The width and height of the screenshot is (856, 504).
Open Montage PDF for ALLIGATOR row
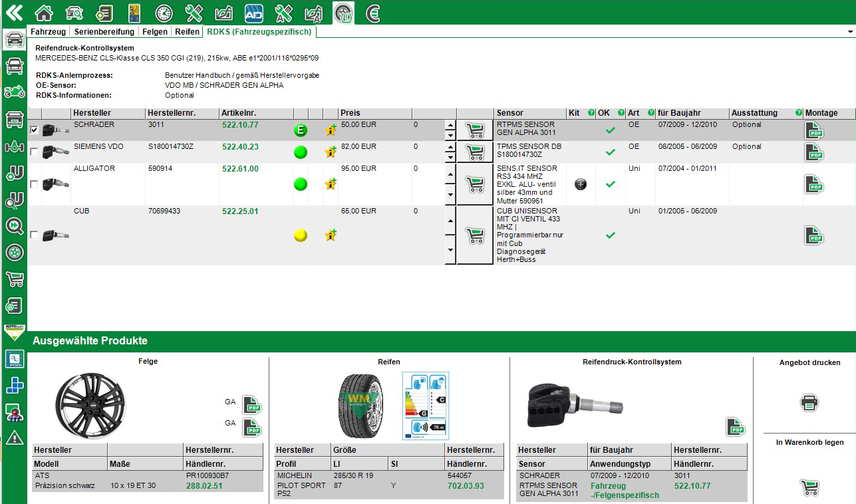pyautogui.click(x=814, y=184)
